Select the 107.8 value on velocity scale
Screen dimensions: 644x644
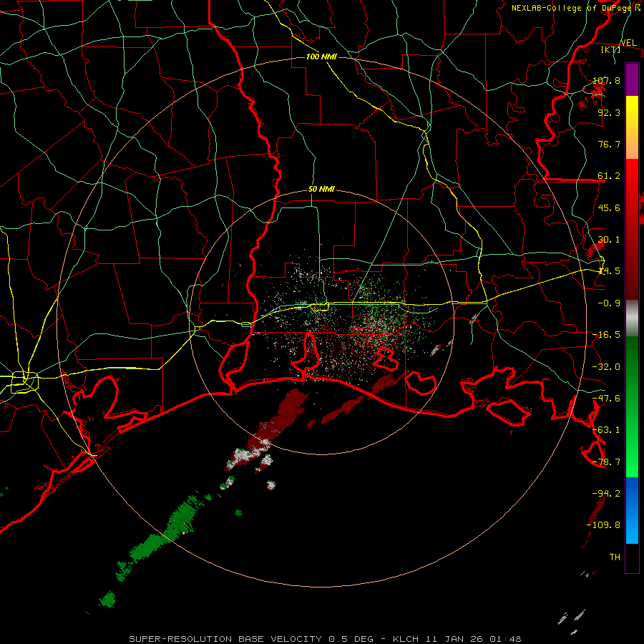tap(607, 80)
